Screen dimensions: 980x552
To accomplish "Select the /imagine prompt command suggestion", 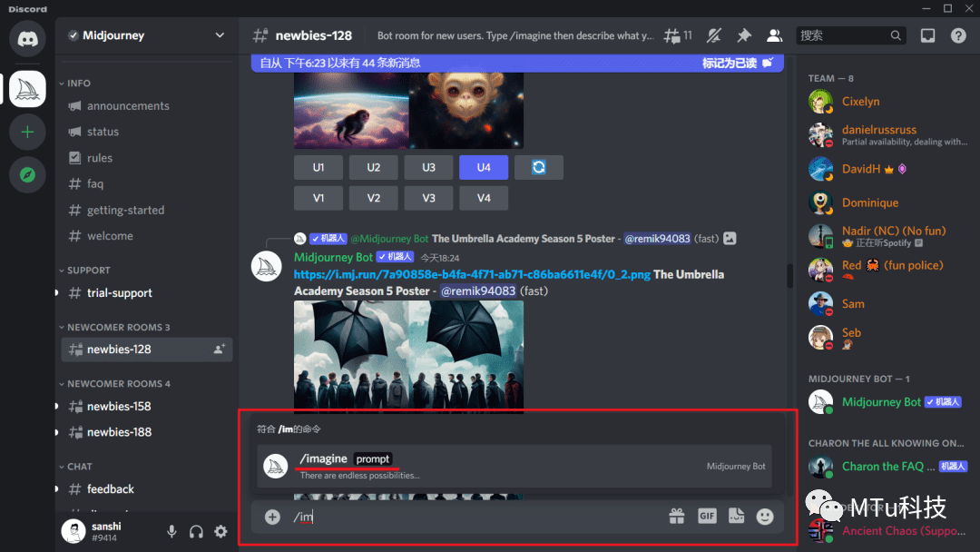I will point(514,466).
